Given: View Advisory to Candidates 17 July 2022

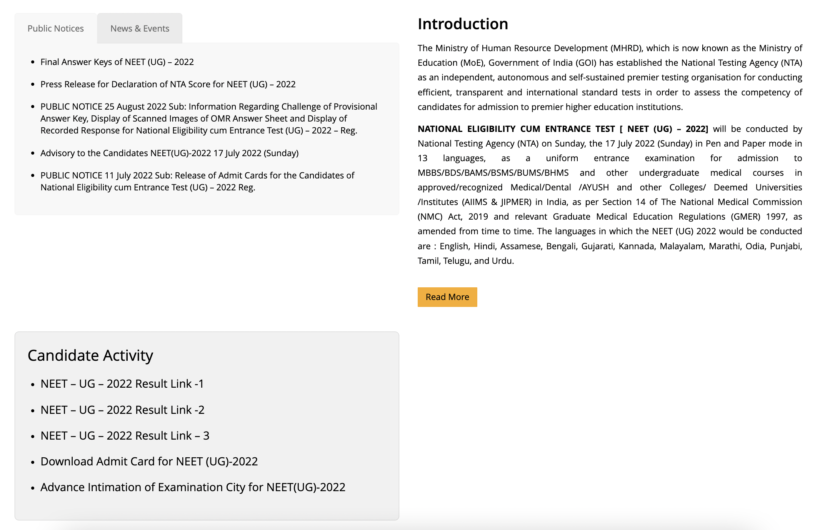Looking at the screenshot, I should [x=169, y=153].
